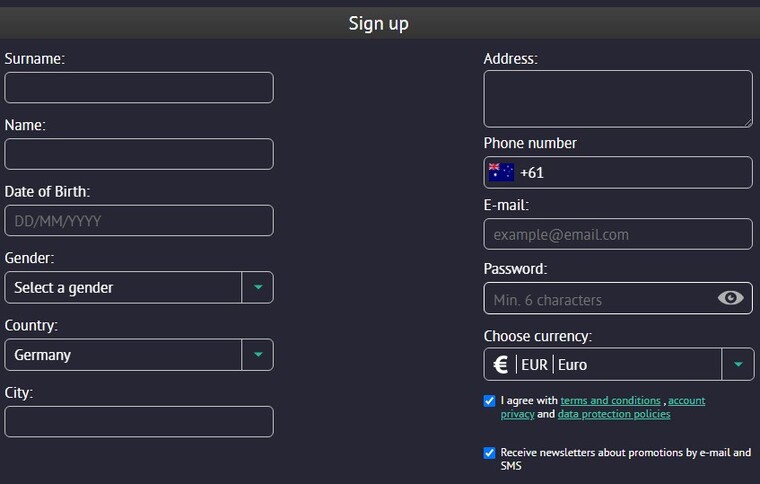Click into the Password field
The width and height of the screenshot is (760, 484).
pos(601,298)
